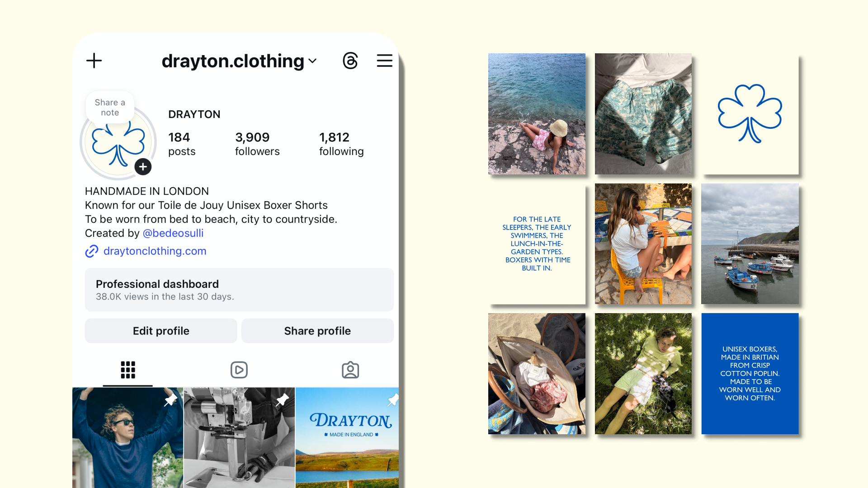Switch to the posts grid tab
868x488 pixels.
coord(128,370)
